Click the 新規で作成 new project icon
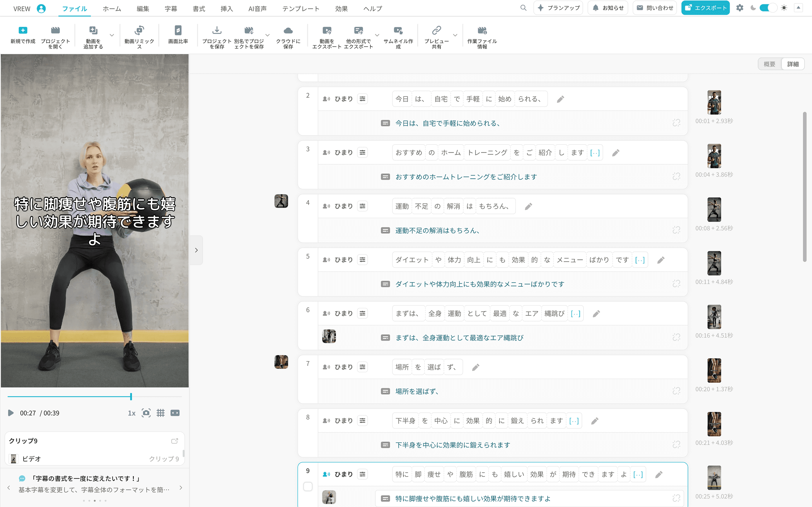The width and height of the screenshot is (812, 507). coord(23,31)
